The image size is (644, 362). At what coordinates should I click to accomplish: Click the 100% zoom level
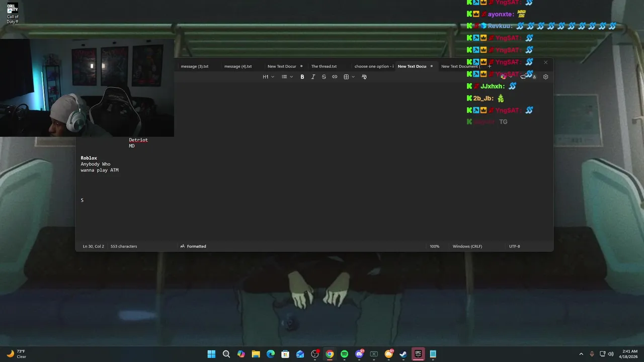434,246
